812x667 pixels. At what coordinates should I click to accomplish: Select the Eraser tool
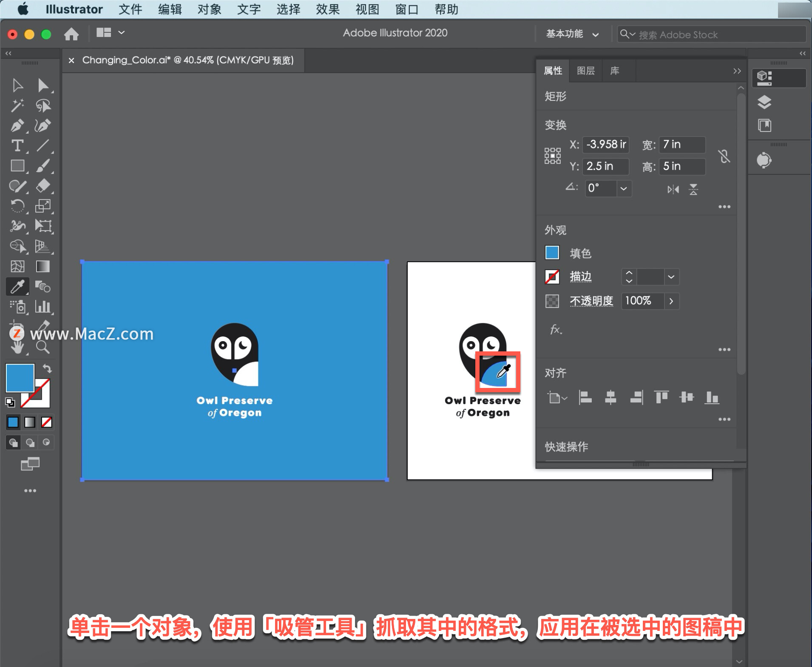43,186
